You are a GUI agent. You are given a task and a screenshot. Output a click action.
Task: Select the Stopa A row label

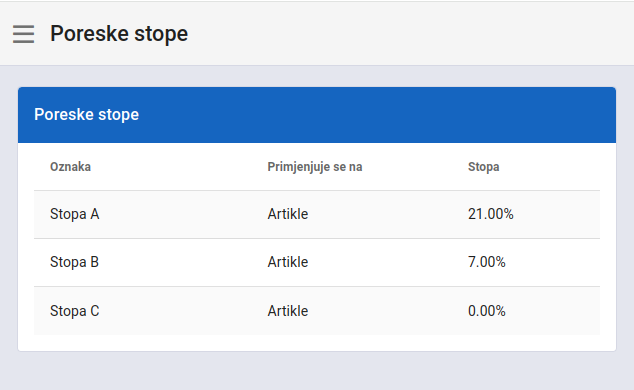point(75,214)
